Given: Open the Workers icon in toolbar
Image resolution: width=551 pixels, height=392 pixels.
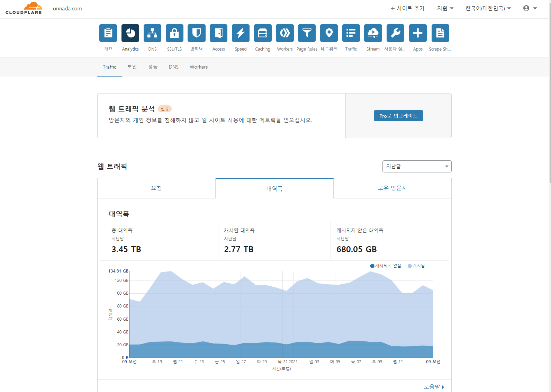Looking at the screenshot, I should point(285,33).
